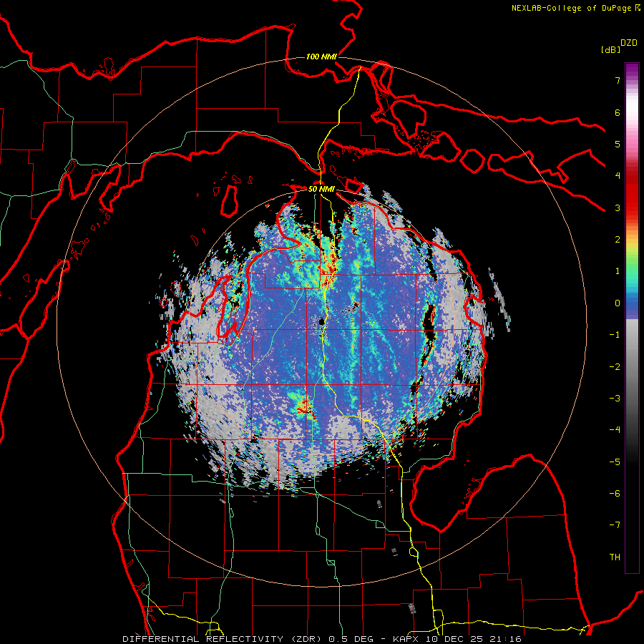The image size is (644, 644).
Task: Click the 50 NMI range ring label
Action: pyautogui.click(x=321, y=190)
